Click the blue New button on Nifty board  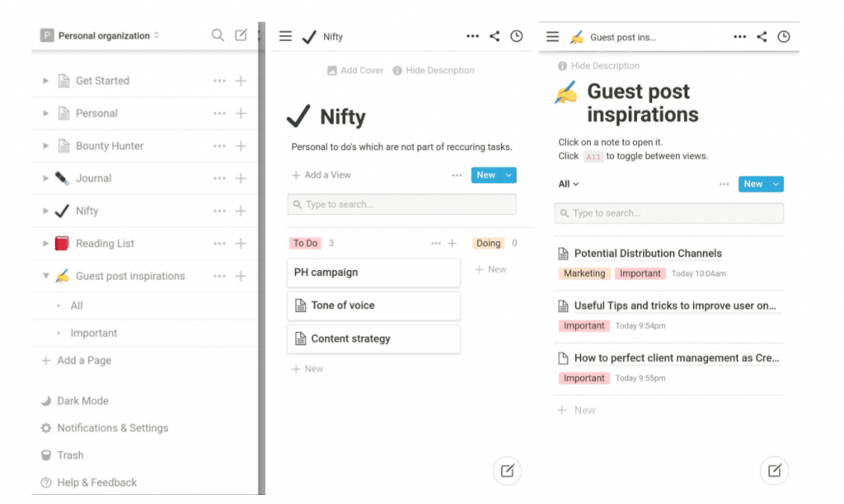[487, 175]
